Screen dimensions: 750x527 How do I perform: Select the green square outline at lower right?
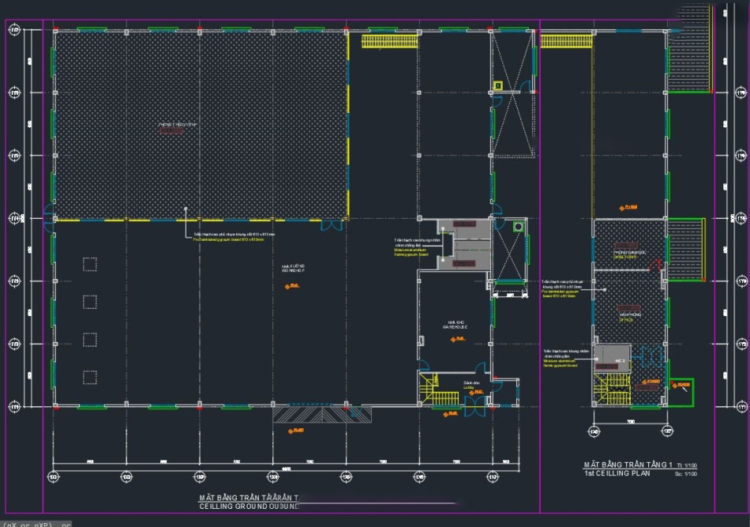click(x=681, y=388)
